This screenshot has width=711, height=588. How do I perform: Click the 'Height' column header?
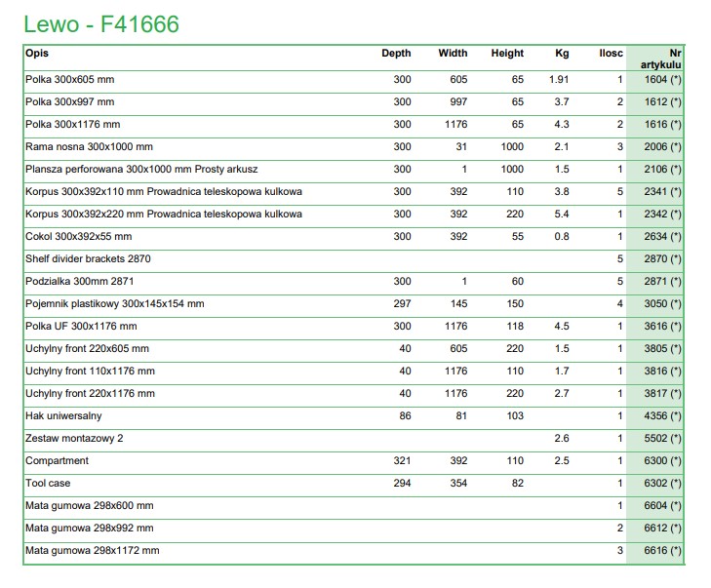[507, 53]
